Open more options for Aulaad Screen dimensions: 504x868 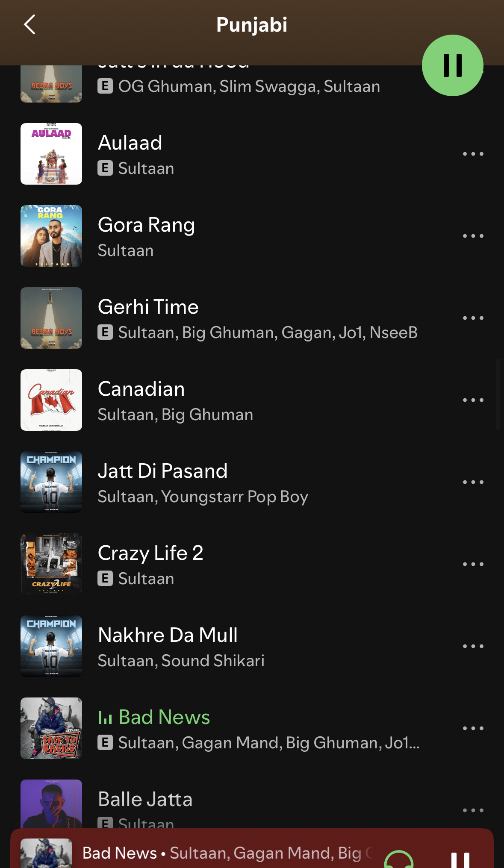tap(473, 154)
